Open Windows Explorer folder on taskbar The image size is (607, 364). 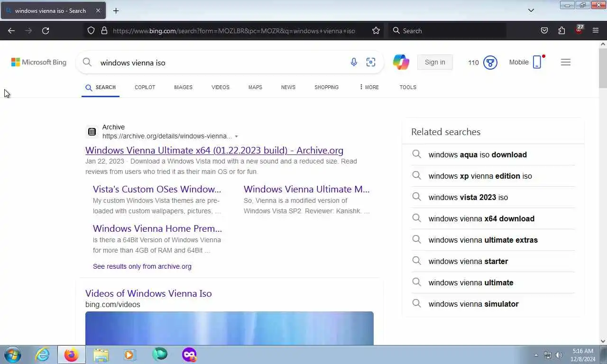[x=101, y=355]
